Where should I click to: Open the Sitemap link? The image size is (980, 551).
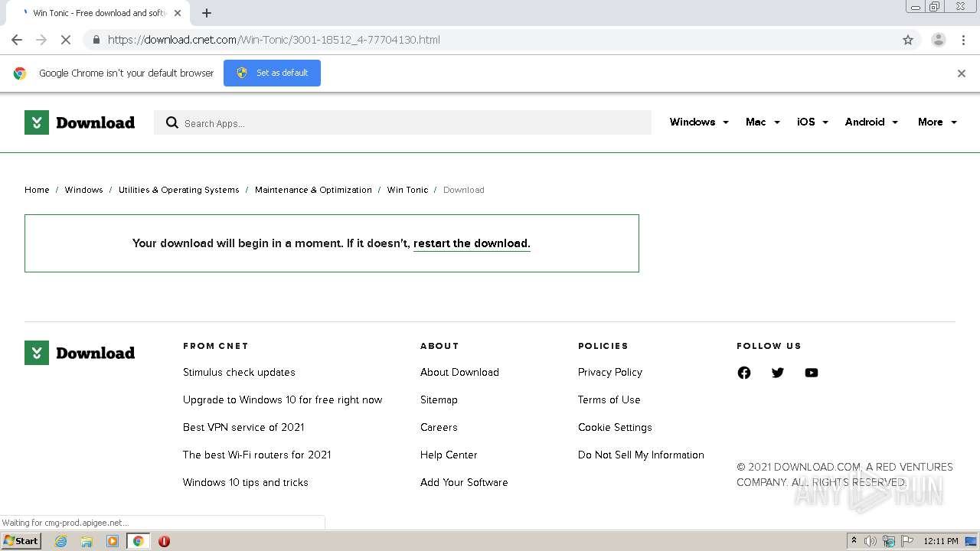(x=439, y=399)
